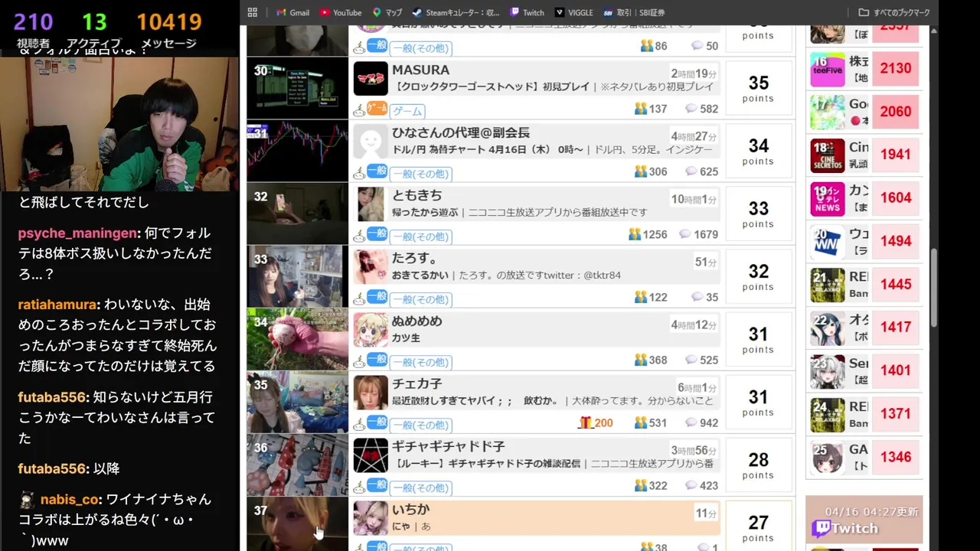Click the streamer webcam overlay

[119, 122]
